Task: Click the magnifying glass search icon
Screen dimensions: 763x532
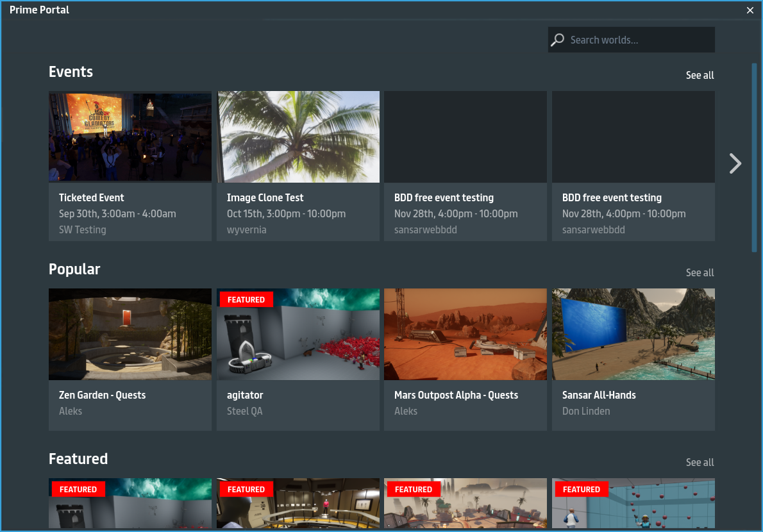Action: tap(558, 40)
